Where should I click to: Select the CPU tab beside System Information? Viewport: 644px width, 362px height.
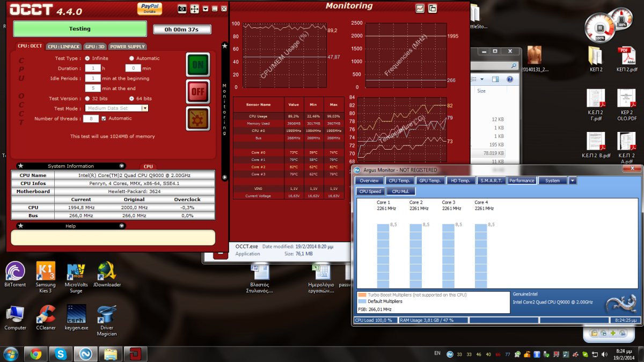148,167
